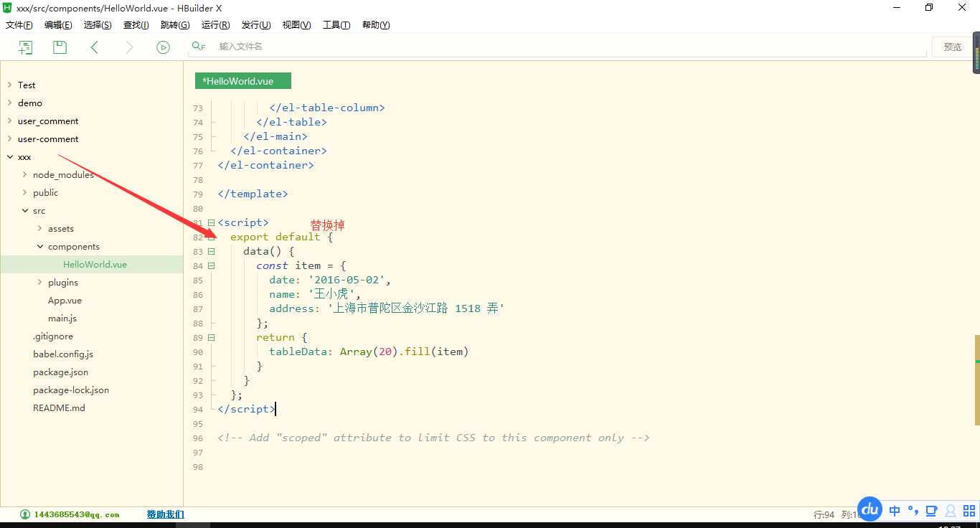Expand the demo project folder
This screenshot has width=980, height=528.
pos(9,103)
